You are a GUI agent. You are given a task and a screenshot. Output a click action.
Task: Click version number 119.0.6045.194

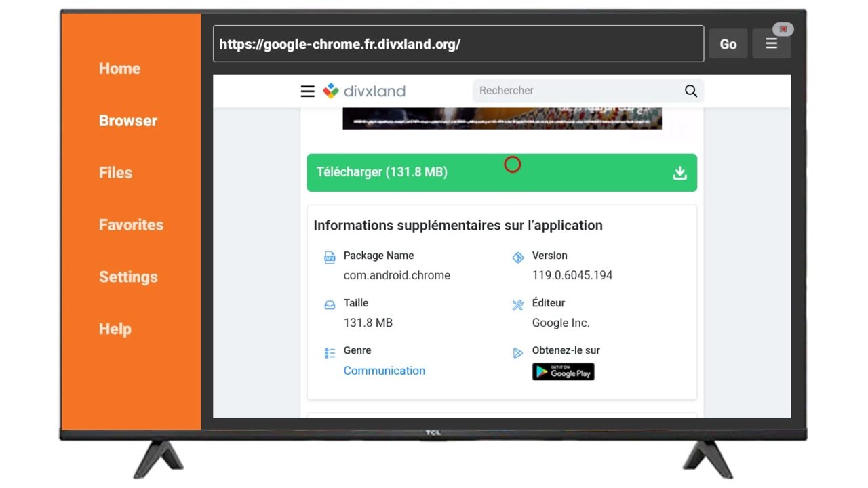point(572,275)
